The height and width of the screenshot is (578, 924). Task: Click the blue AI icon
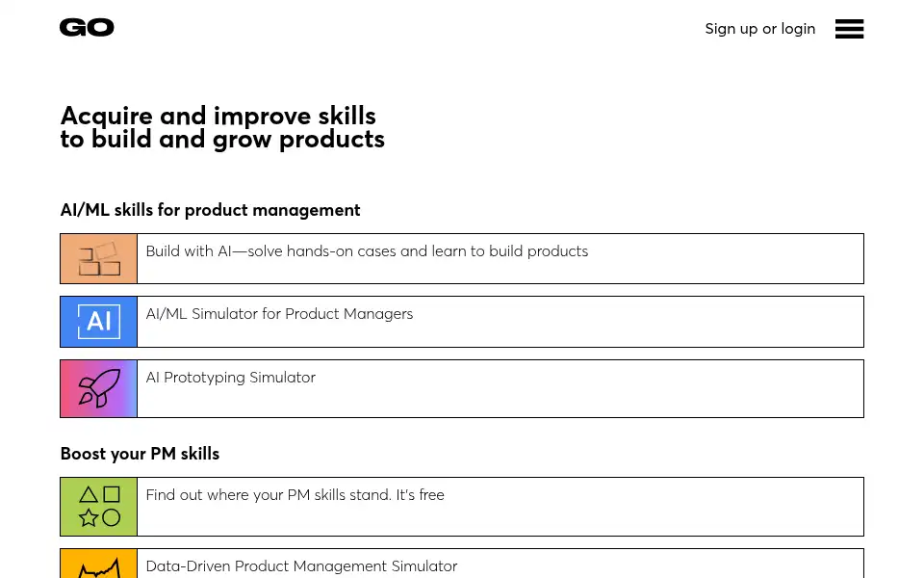click(x=98, y=322)
